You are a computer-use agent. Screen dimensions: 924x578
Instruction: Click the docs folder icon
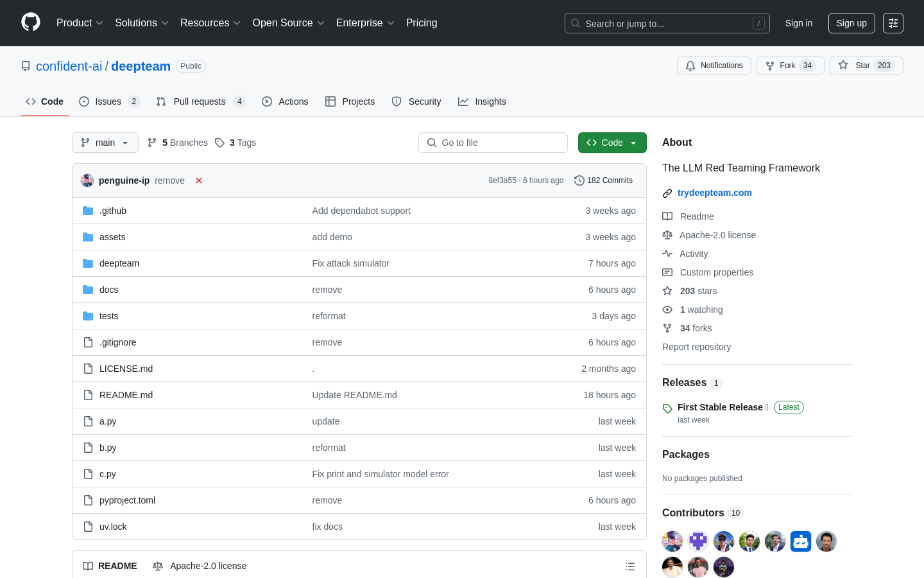pyautogui.click(x=88, y=290)
